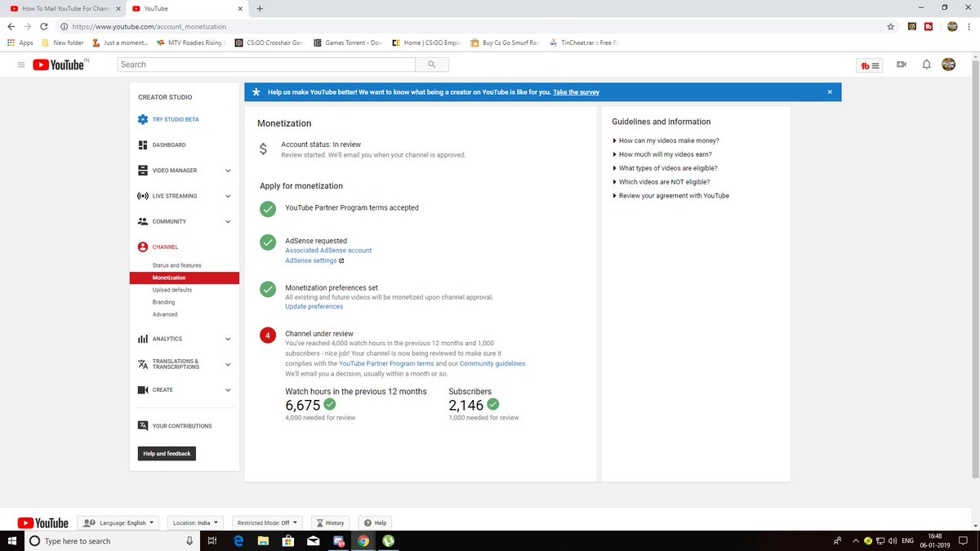Click the YouTube search input field

[267, 64]
